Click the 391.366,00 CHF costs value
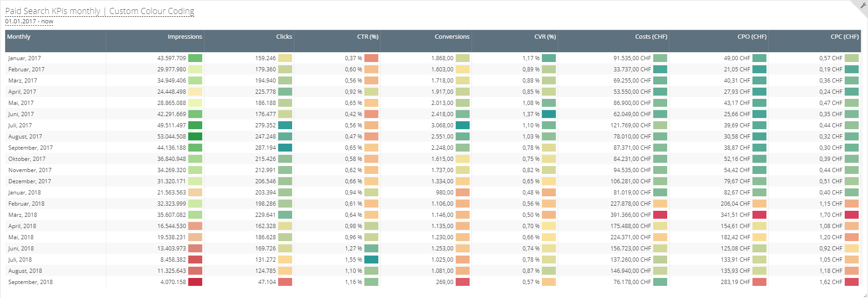This screenshot has width=868, height=298. click(631, 215)
